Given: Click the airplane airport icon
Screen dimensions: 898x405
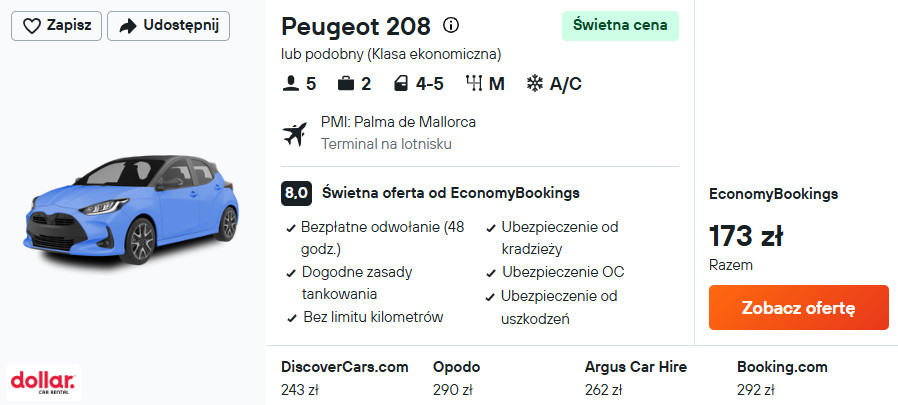Looking at the screenshot, I should click(x=295, y=133).
